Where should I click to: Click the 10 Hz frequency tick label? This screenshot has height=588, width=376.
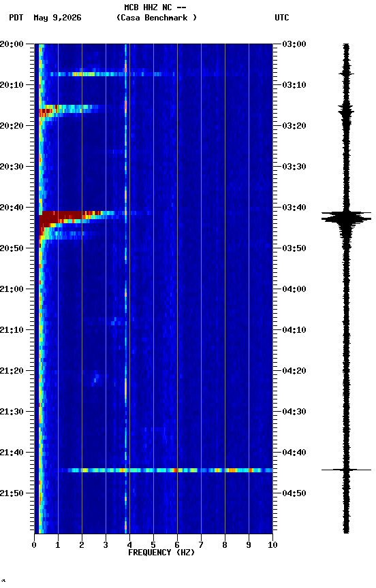272,545
